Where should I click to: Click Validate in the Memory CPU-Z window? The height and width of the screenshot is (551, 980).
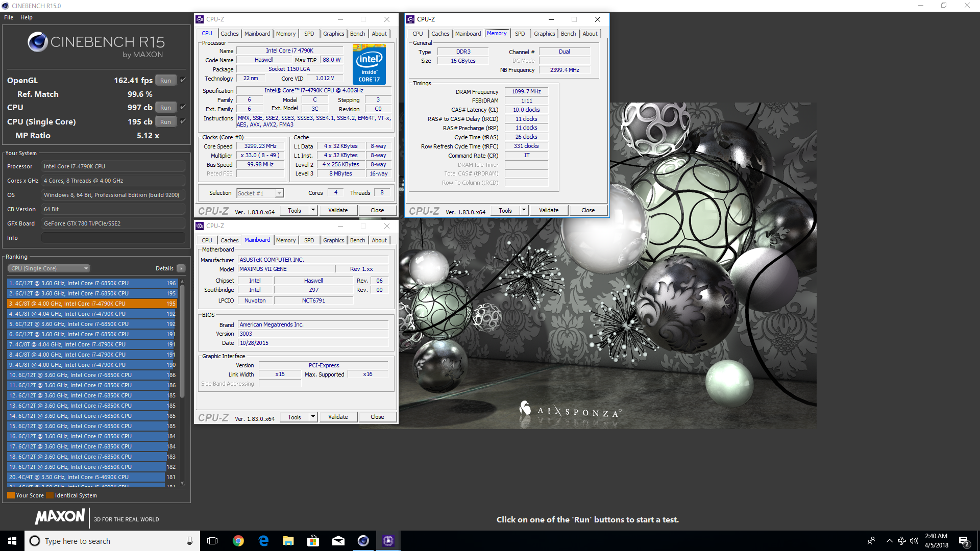coord(549,210)
